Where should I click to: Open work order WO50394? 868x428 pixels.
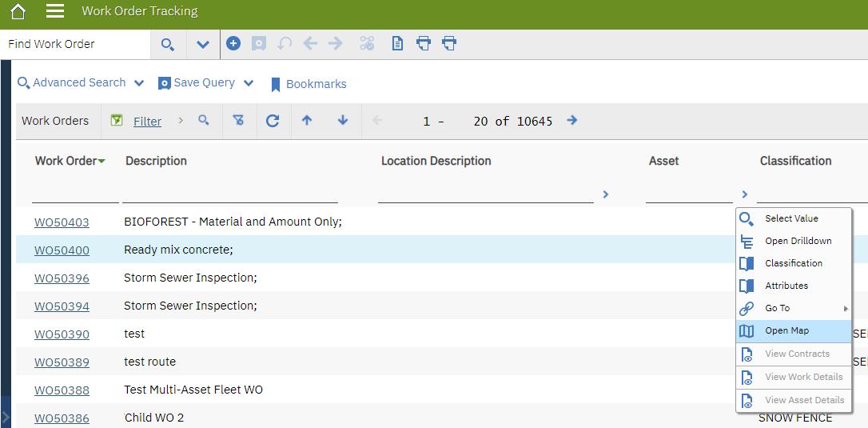click(62, 306)
